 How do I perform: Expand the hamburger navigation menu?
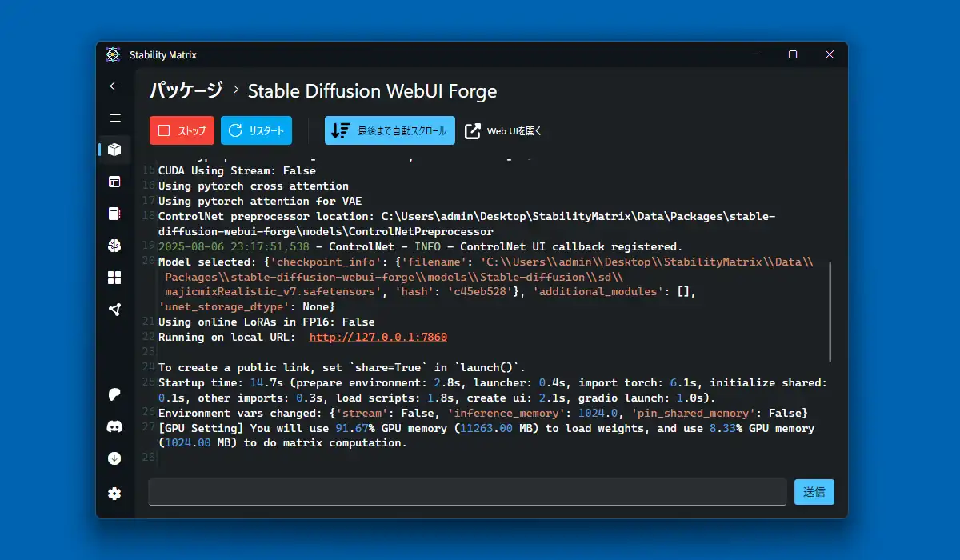[115, 118]
